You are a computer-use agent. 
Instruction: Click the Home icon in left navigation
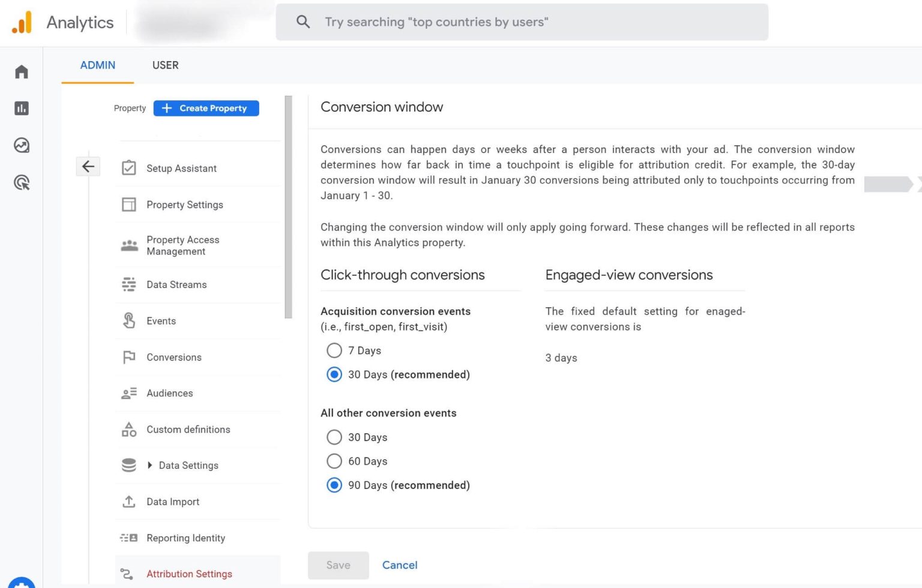21,71
